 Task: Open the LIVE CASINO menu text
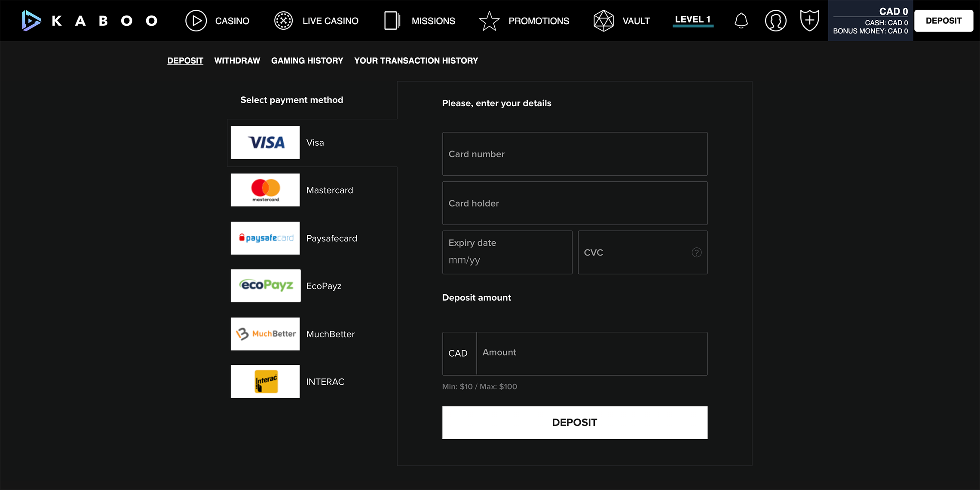[x=330, y=21]
